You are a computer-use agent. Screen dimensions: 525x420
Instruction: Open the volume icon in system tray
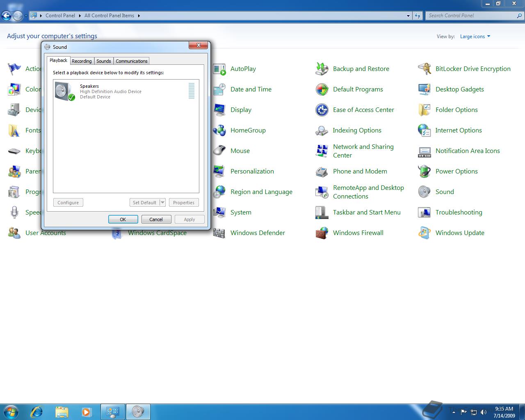tap(484, 412)
